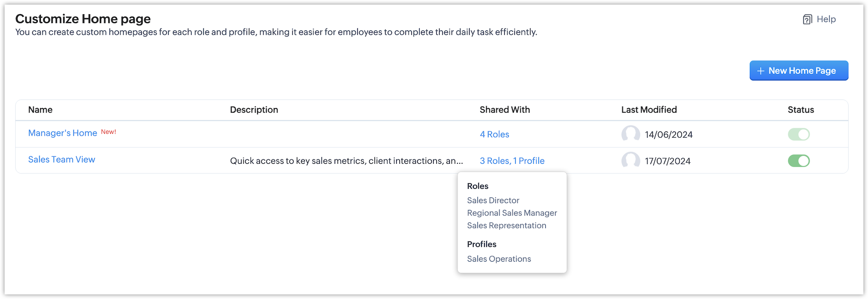Click the Status column header
868x299 pixels.
(800, 109)
